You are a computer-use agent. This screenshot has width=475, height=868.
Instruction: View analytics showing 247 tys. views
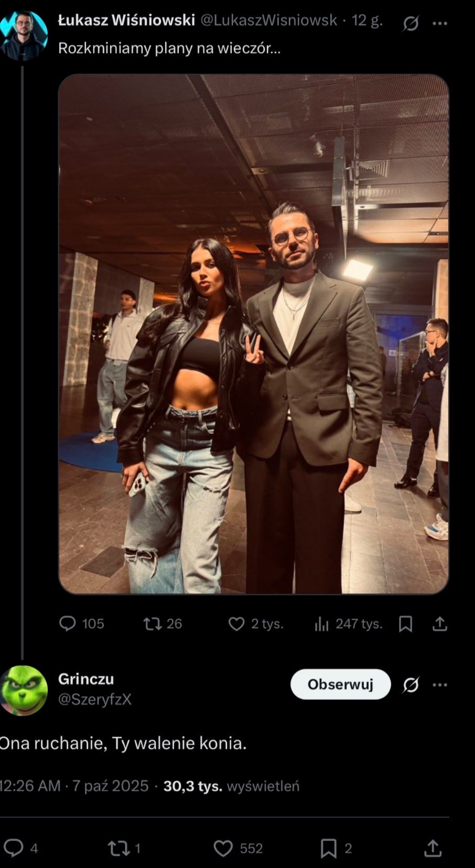point(322,623)
